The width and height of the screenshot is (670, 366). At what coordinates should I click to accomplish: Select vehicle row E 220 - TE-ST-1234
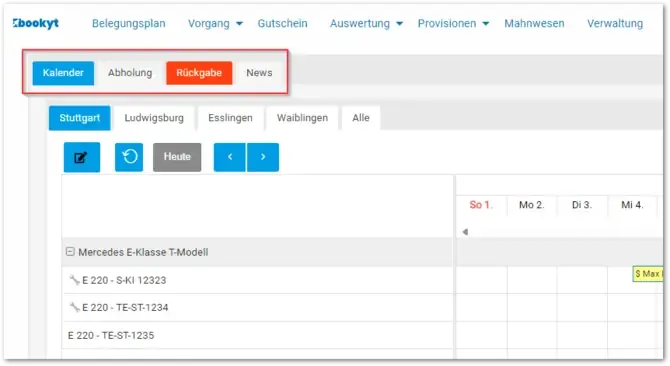[x=257, y=307]
